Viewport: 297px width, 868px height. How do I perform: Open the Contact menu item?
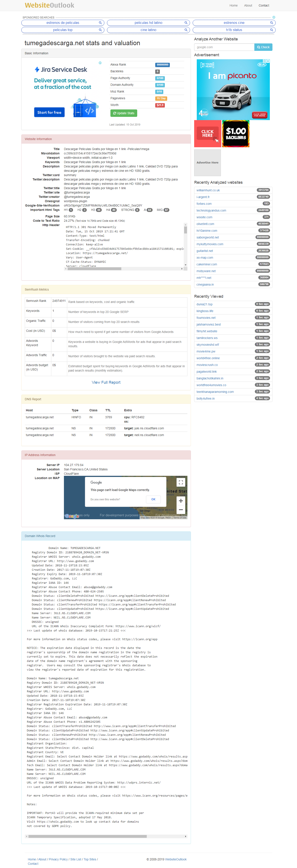[264, 5]
